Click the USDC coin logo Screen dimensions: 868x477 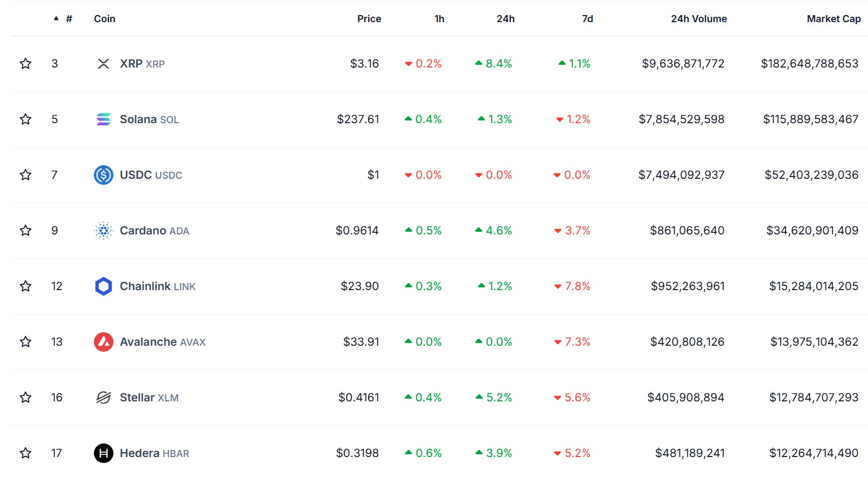104,174
